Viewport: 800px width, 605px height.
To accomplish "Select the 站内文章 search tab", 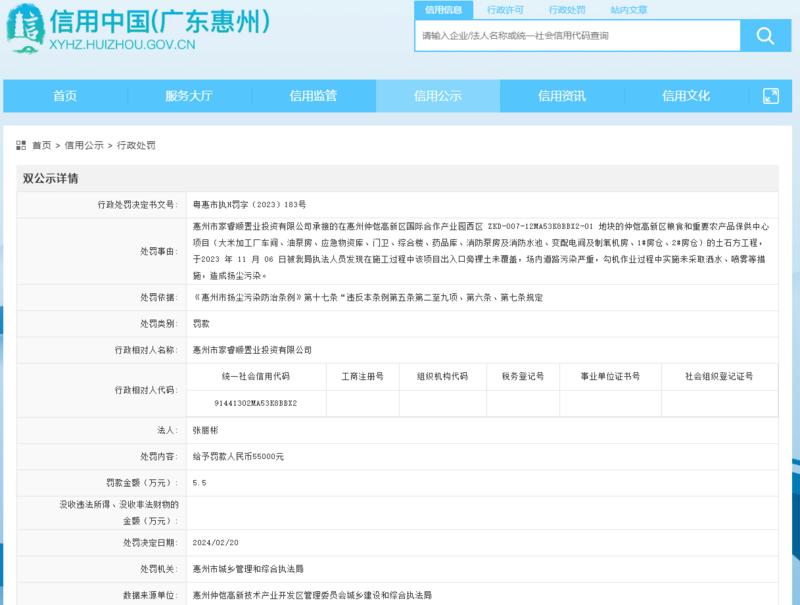I will [629, 10].
